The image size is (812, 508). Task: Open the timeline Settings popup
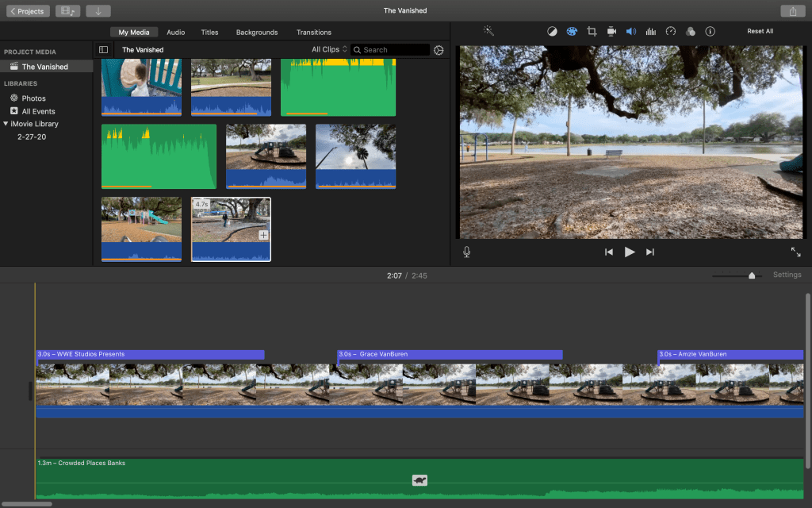click(787, 275)
